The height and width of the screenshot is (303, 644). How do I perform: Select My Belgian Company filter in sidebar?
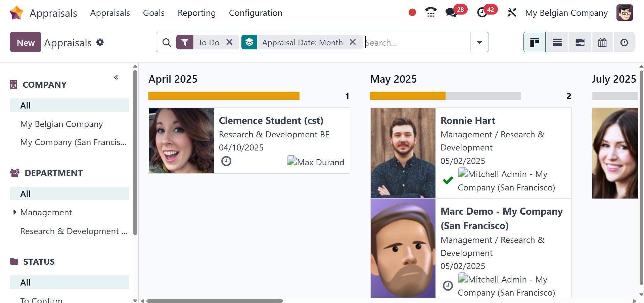point(61,124)
